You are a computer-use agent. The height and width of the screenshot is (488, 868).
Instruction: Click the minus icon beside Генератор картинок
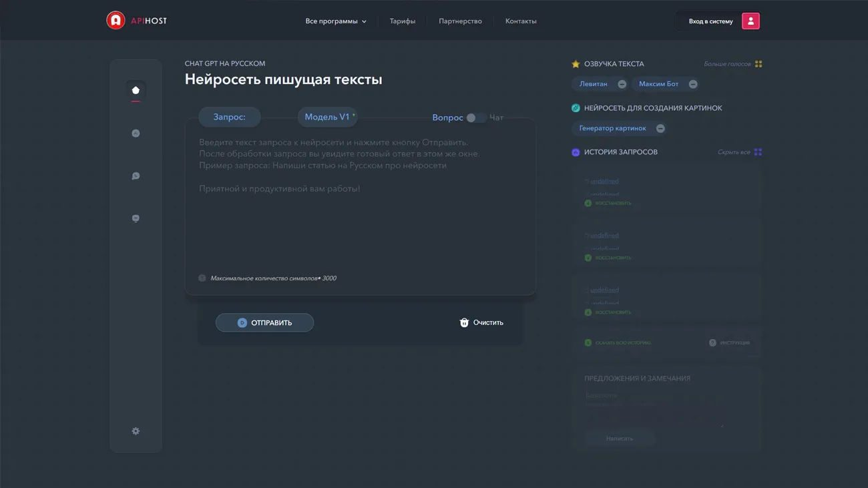[660, 128]
